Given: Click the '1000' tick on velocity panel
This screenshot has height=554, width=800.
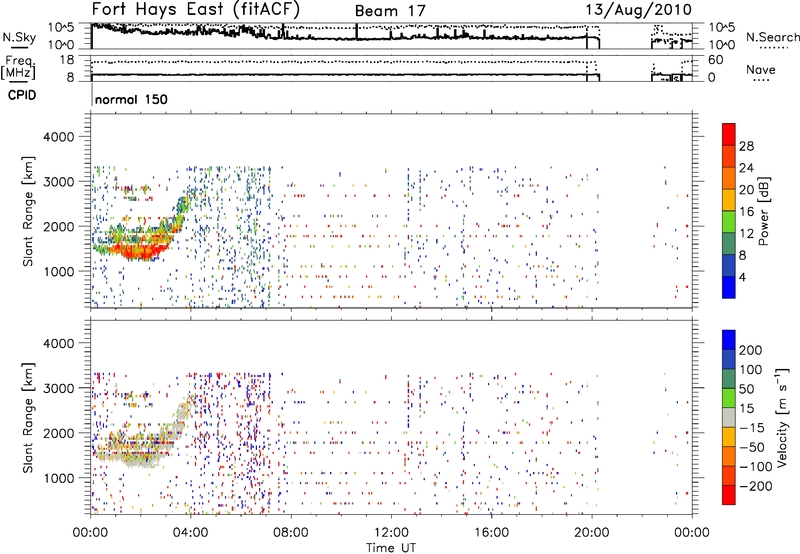Looking at the screenshot, I should point(59,478).
